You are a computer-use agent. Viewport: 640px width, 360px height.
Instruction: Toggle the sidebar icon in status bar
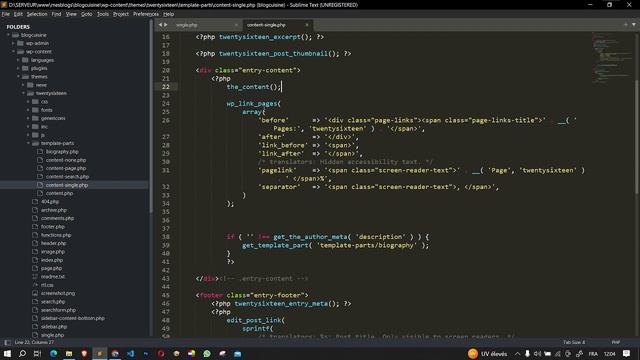7,342
